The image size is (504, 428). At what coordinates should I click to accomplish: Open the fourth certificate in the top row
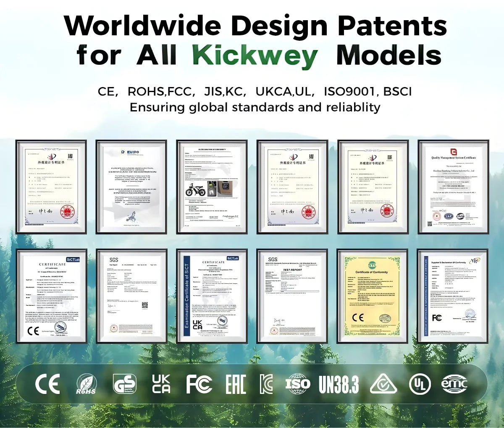[x=292, y=187]
